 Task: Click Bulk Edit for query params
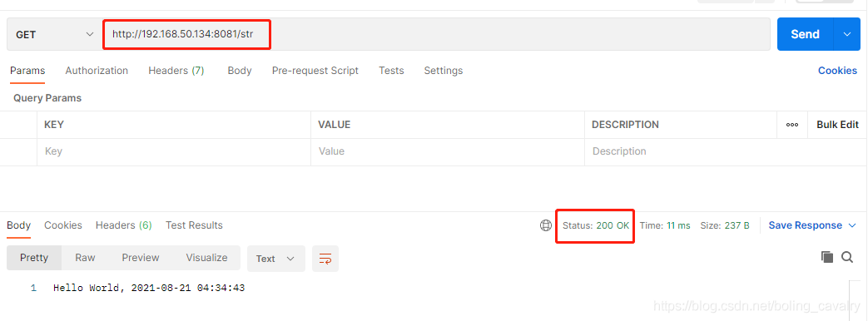point(837,125)
